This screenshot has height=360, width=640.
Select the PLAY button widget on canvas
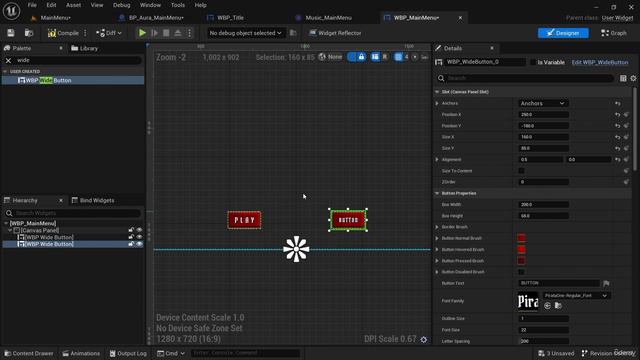coord(244,220)
